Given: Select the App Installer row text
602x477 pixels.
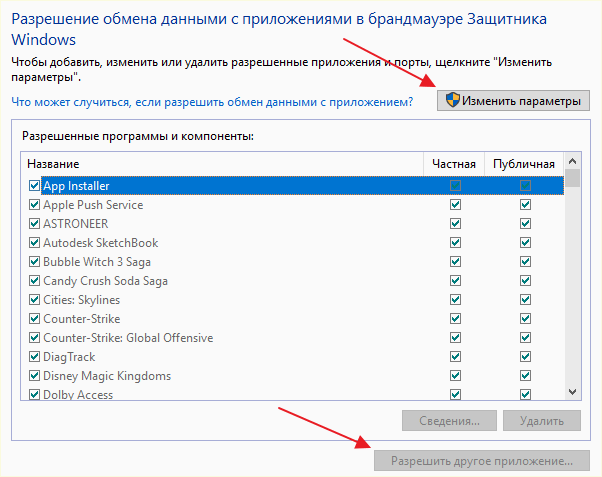Looking at the screenshot, I should pos(76,186).
